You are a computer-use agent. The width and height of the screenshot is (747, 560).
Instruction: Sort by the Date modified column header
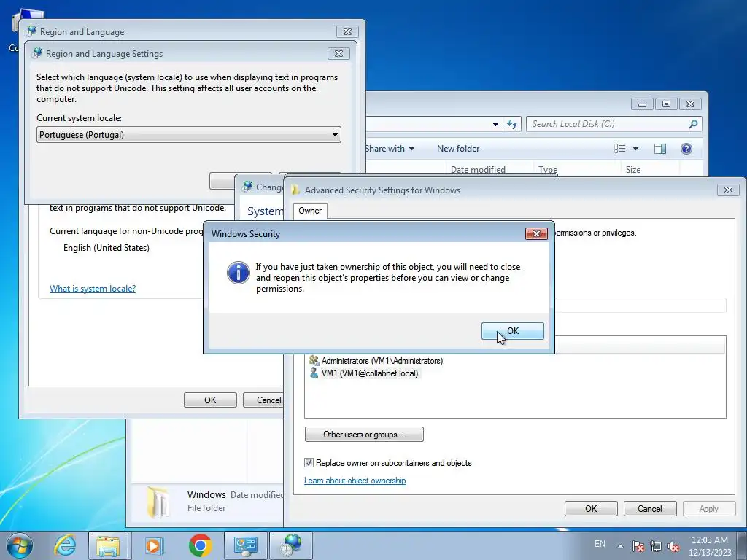click(478, 169)
